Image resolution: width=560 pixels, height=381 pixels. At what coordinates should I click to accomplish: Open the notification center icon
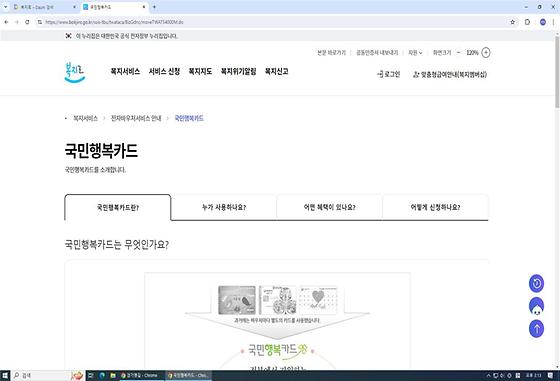pyautogui.click(x=550, y=375)
